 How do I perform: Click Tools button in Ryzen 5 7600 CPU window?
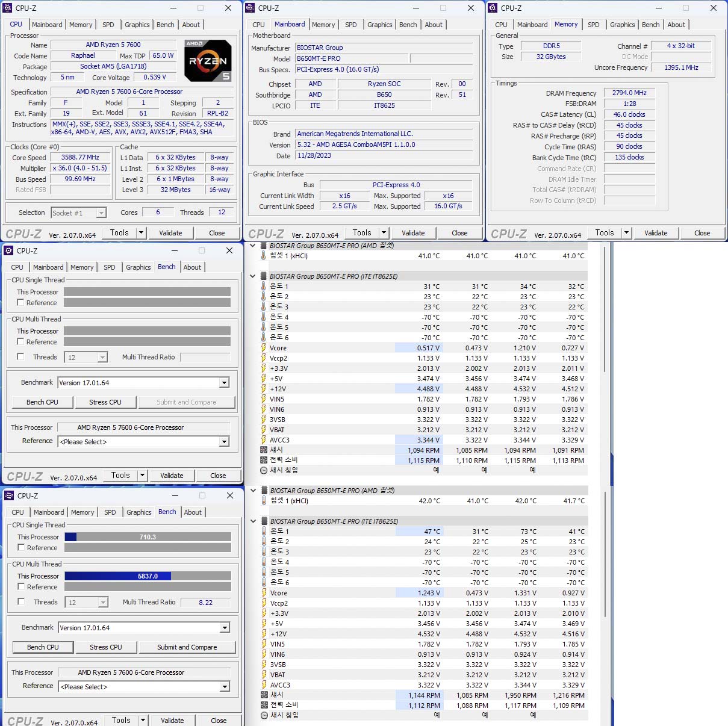point(119,232)
